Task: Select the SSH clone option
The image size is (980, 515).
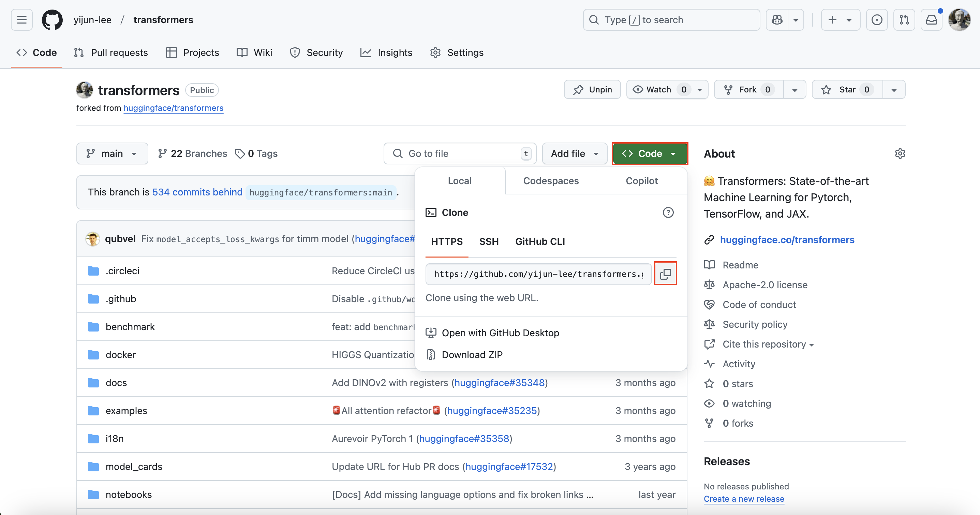Action: [489, 241]
